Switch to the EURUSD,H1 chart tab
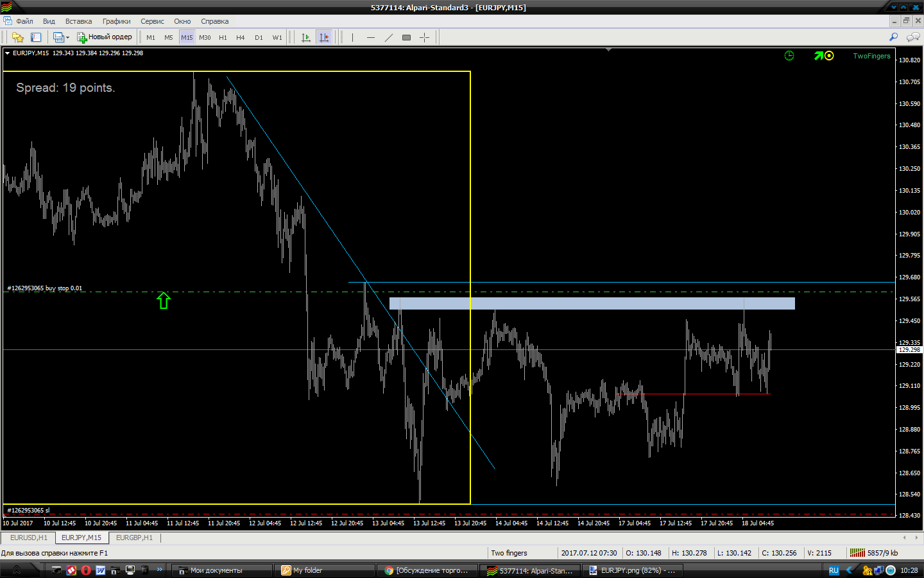924x578 pixels. (x=28, y=538)
